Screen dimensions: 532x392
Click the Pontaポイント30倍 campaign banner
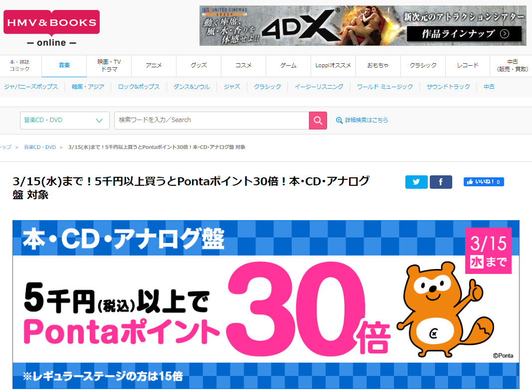pos(266,305)
